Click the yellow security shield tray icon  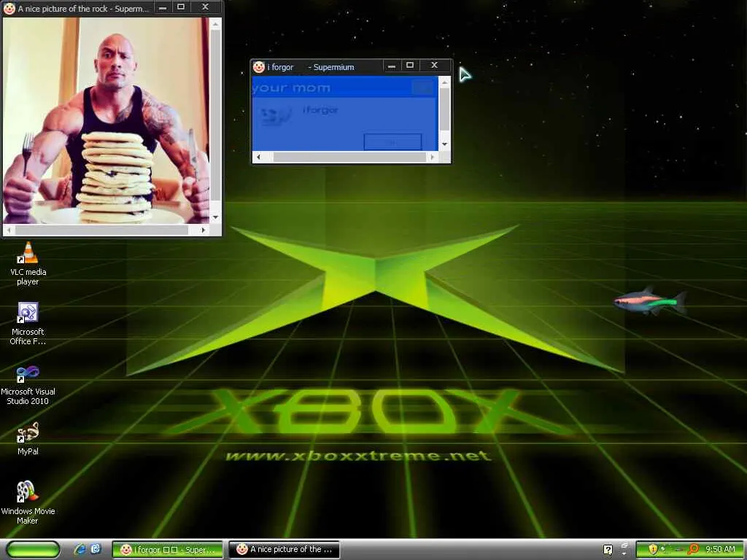tap(653, 549)
